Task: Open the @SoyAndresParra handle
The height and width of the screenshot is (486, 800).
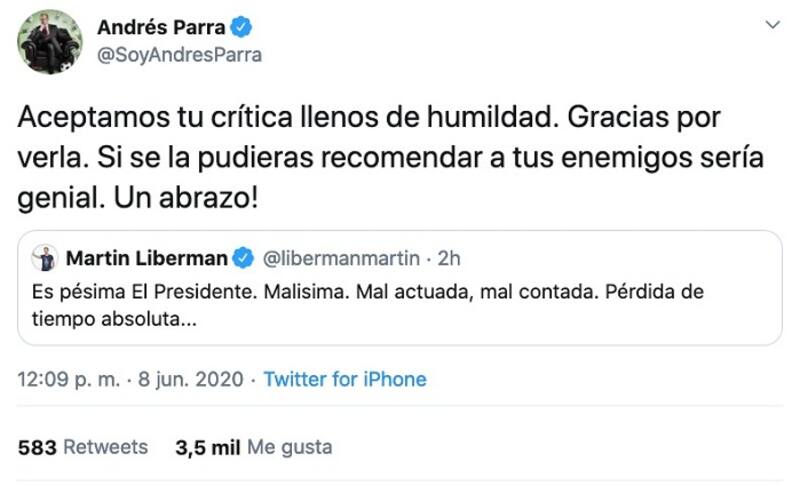Action: pos(179,56)
